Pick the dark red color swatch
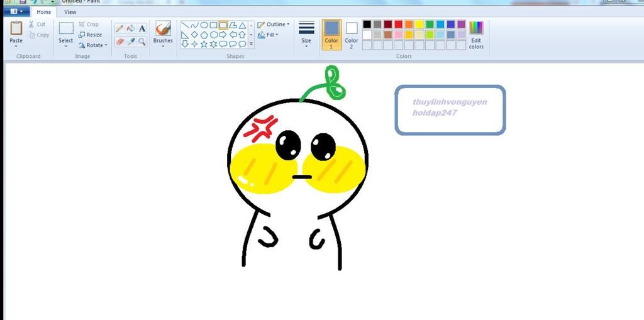The image size is (644, 320). tap(388, 25)
